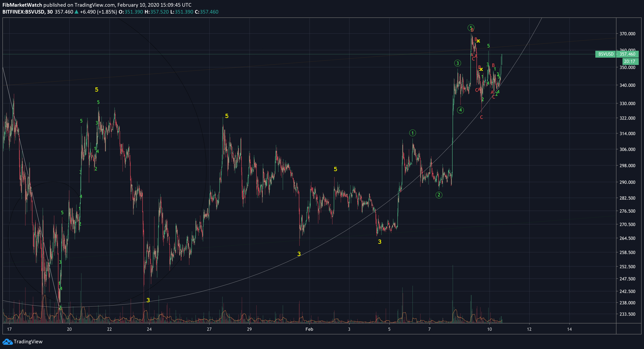
Task: Click the 29 date on time axis
Action: [x=249, y=329]
